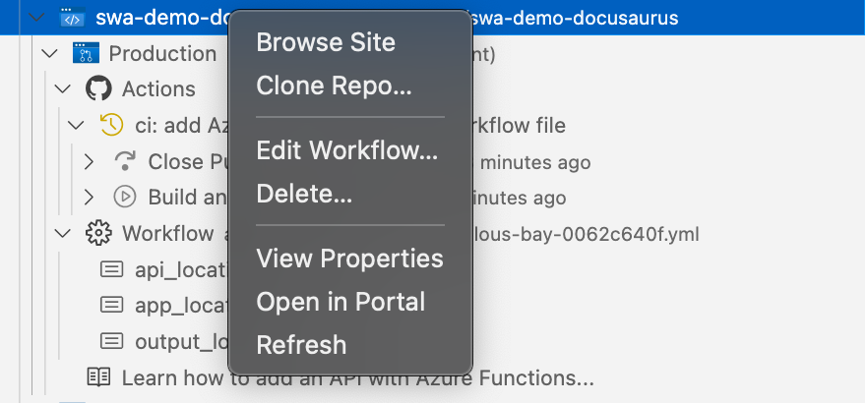Image resolution: width=868 pixels, height=403 pixels.
Task: Click the Production environment icon
Action: point(86,53)
